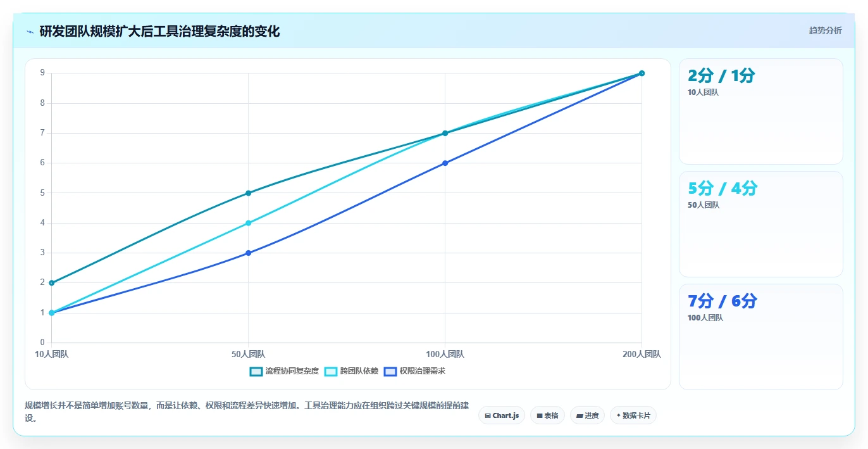The height and width of the screenshot is (449, 868).
Task: Select the blue point at 100人团队 value 6
Action: pos(445,163)
